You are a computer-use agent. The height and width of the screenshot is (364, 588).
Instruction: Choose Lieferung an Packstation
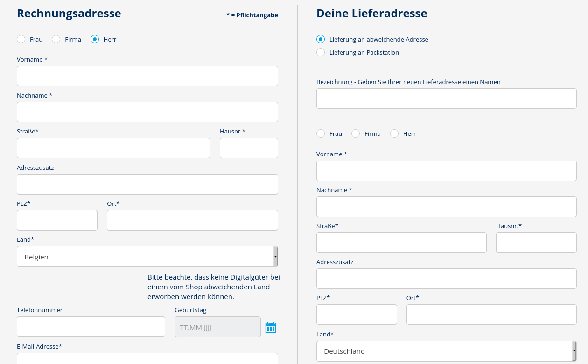[321, 52]
